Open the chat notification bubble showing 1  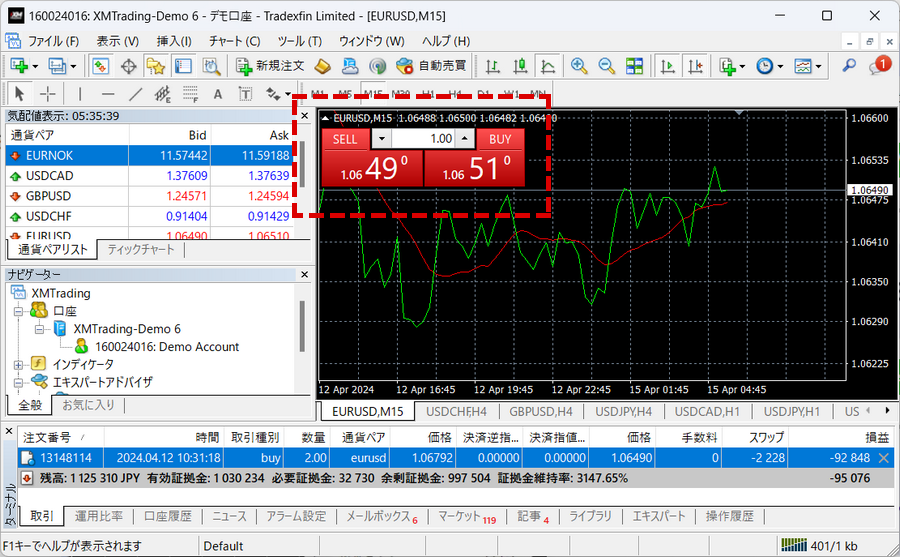(879, 65)
